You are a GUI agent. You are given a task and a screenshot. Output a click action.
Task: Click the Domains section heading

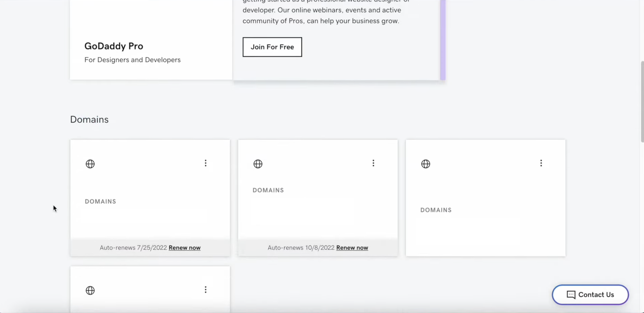(89, 120)
